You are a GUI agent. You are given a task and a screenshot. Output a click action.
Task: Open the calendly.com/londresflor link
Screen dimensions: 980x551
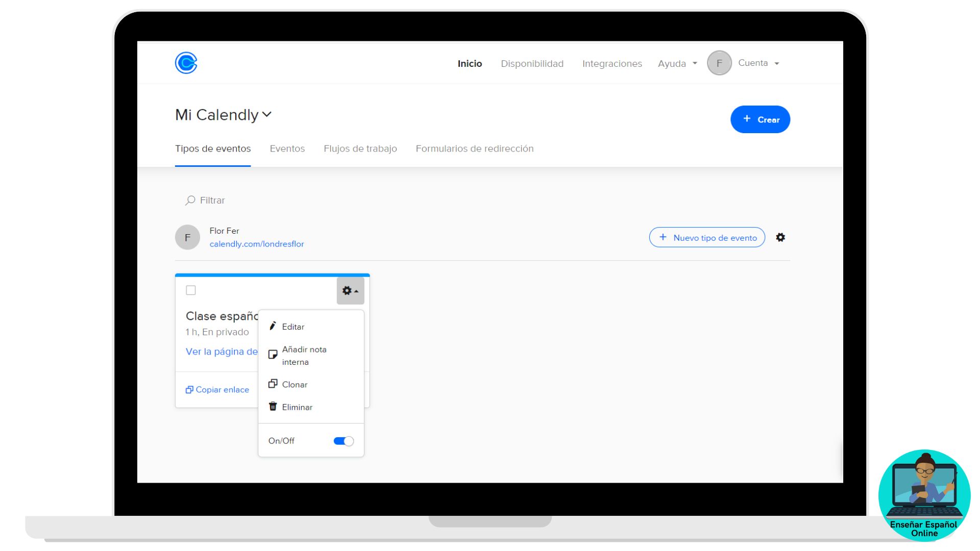(256, 244)
